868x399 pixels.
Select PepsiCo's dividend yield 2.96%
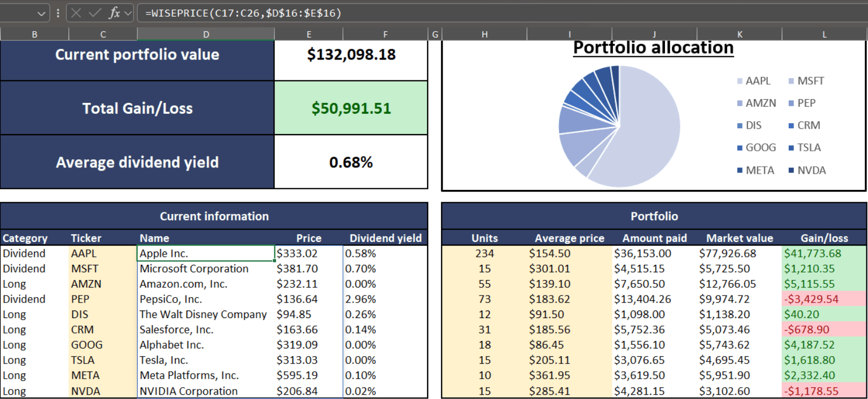point(385,299)
